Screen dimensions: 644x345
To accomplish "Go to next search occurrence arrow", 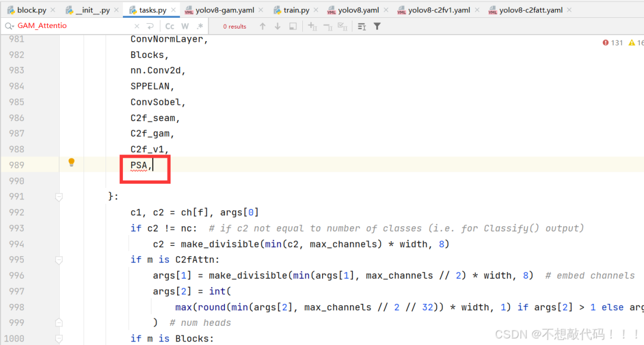I will 278,26.
